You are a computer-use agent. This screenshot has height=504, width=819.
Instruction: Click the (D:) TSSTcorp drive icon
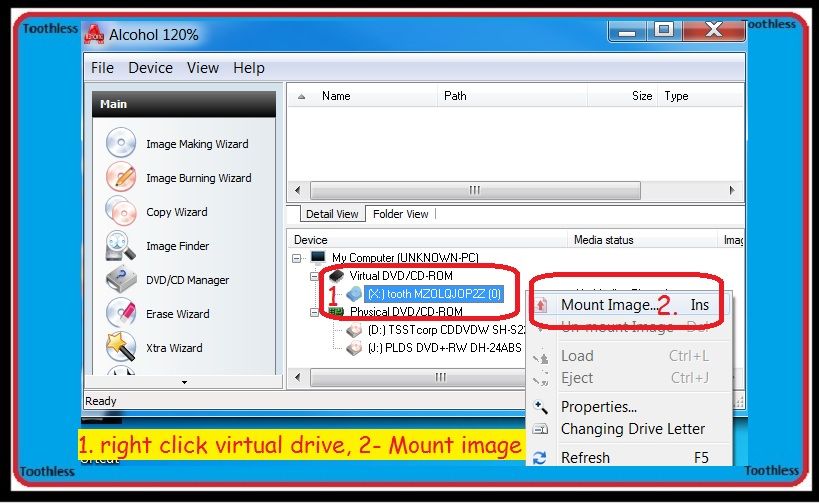point(354,330)
